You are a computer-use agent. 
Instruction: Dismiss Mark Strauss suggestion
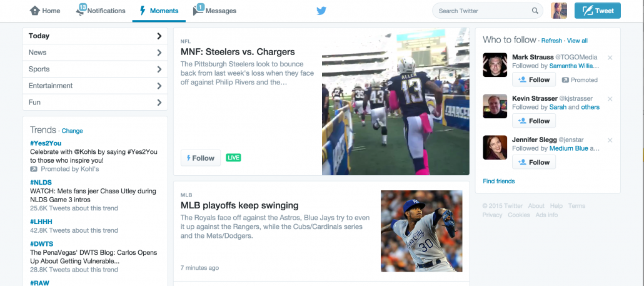(x=610, y=58)
